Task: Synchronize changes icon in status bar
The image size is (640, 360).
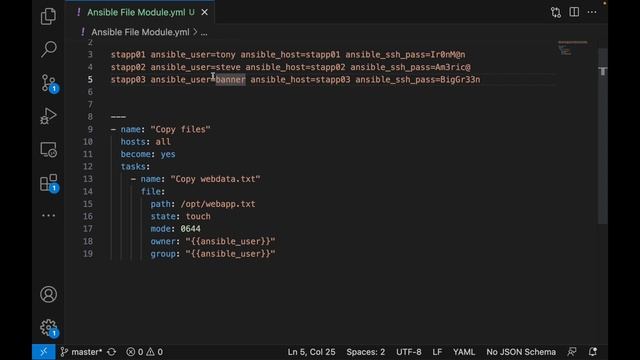Action: pyautogui.click(x=111, y=352)
